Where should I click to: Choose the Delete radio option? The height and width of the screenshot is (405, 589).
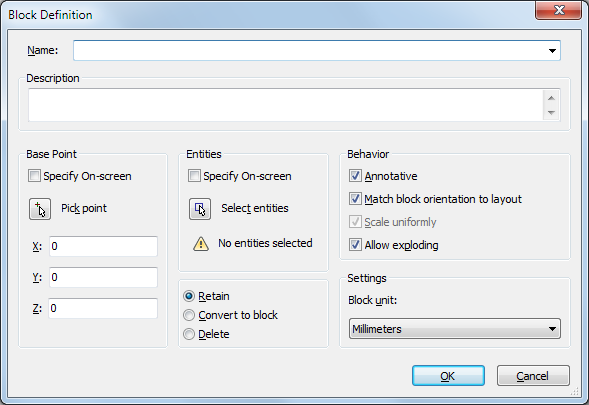click(x=189, y=334)
